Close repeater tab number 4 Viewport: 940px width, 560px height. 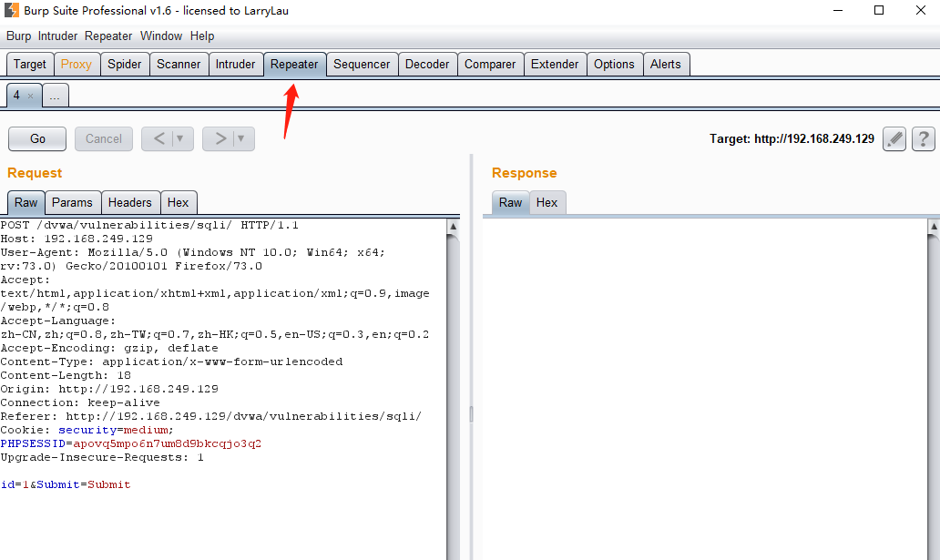point(31,96)
